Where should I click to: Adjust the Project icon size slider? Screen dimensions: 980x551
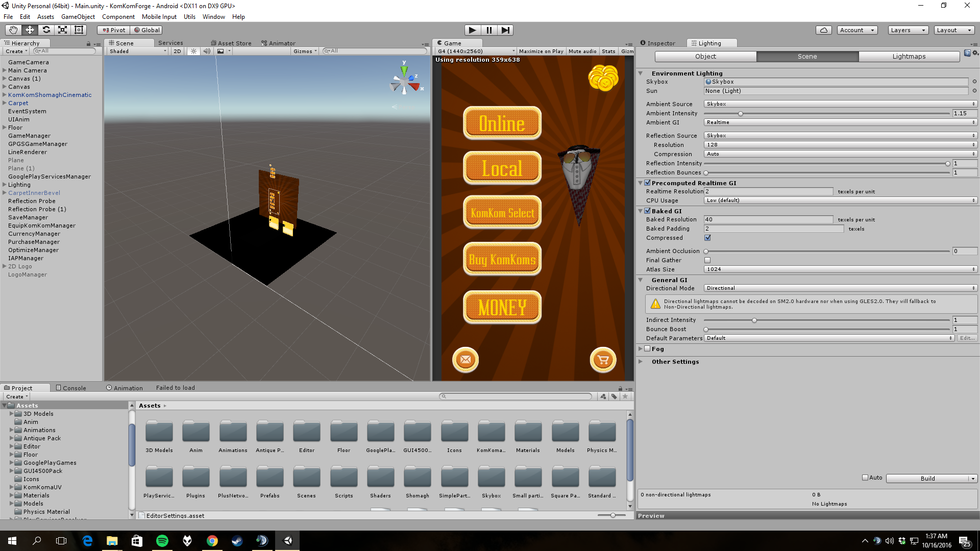click(612, 515)
